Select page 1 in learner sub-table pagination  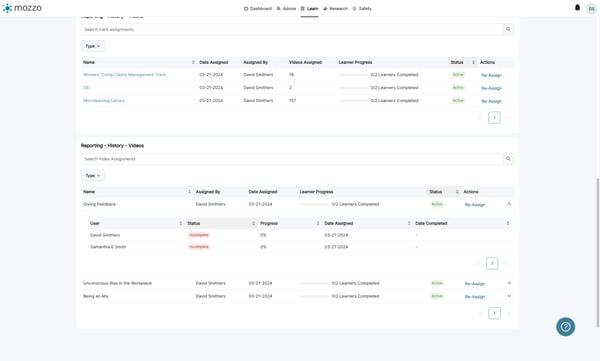492,263
